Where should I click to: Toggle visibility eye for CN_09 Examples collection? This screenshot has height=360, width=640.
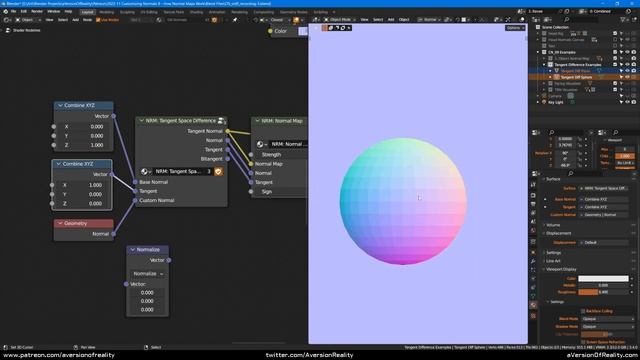coord(627,52)
